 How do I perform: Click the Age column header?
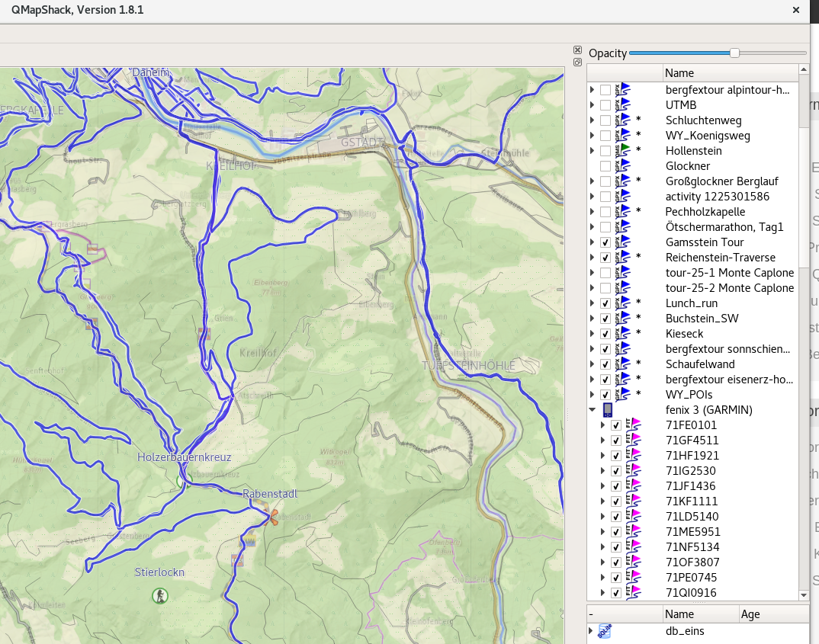(x=773, y=614)
